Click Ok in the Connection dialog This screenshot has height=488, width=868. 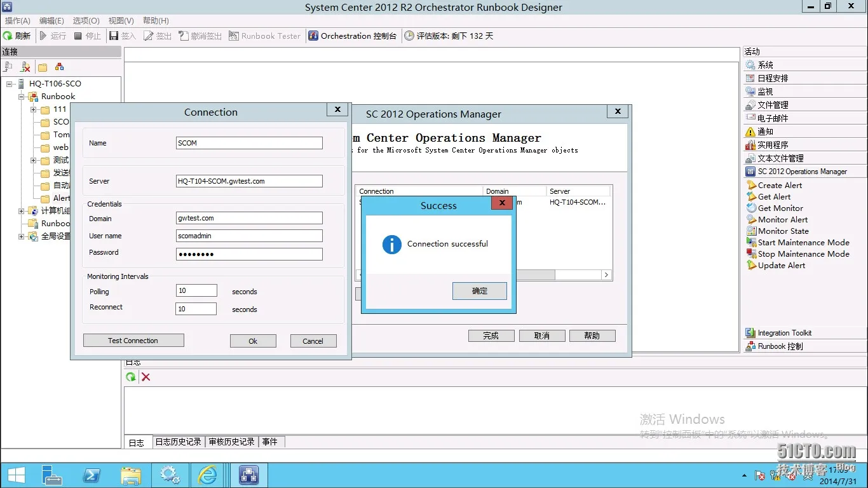pyautogui.click(x=253, y=341)
